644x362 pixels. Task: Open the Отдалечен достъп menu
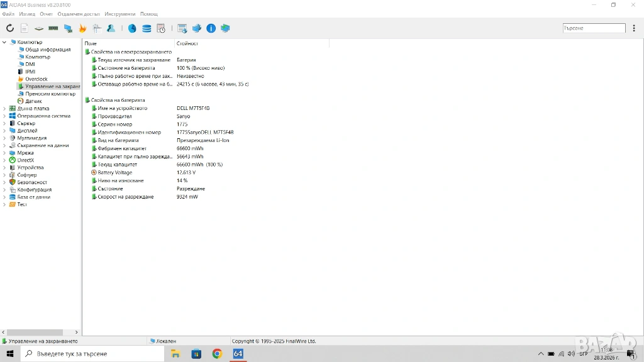pyautogui.click(x=79, y=14)
